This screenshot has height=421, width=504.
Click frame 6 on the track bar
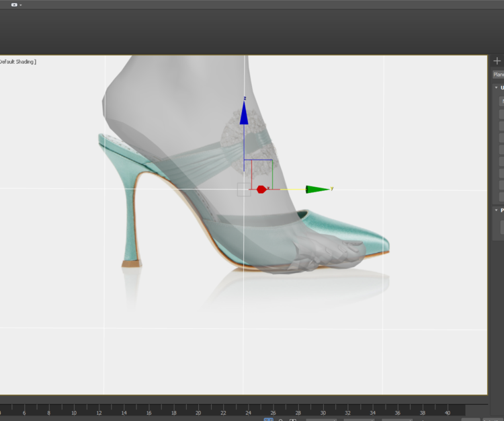click(24, 413)
